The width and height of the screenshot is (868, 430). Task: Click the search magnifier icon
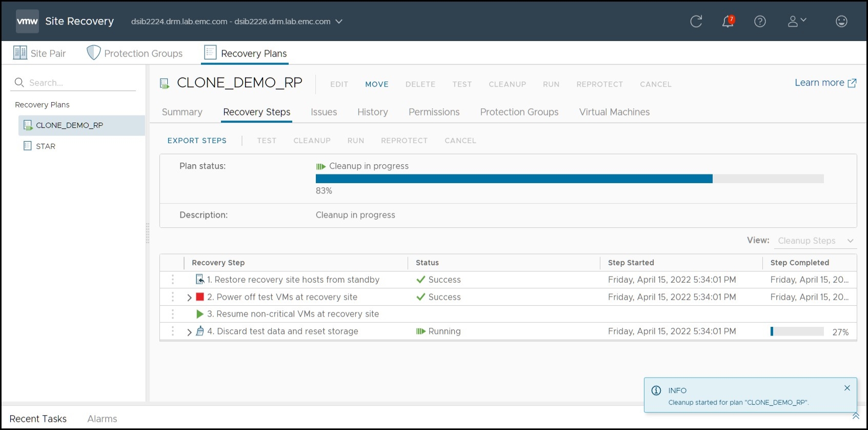pos(19,83)
